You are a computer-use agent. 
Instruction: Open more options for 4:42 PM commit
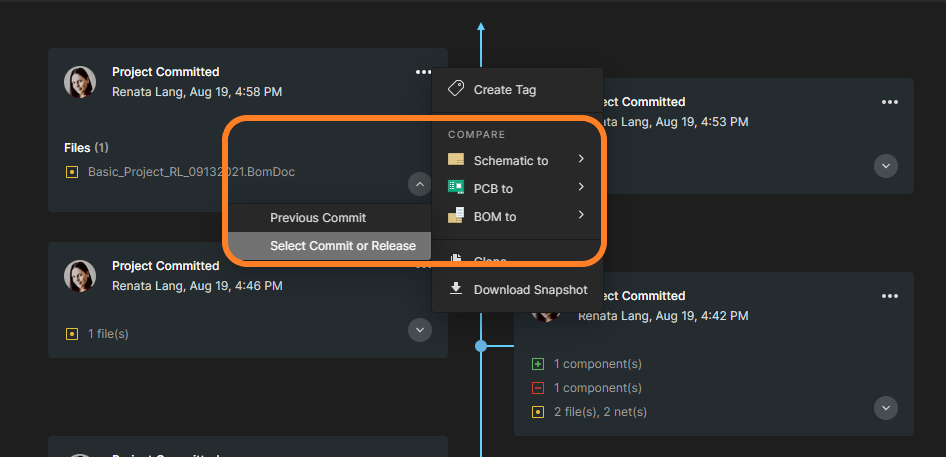click(x=890, y=296)
